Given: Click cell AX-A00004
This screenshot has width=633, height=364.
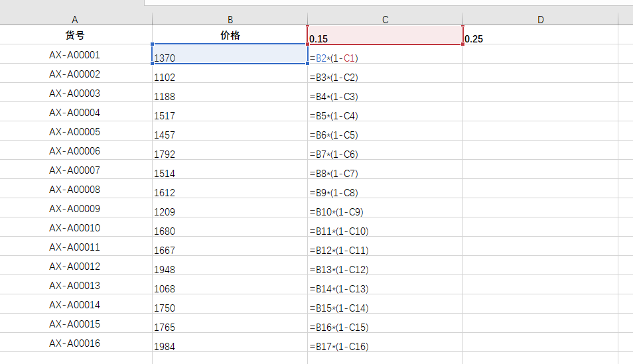Looking at the screenshot, I should point(75,112).
